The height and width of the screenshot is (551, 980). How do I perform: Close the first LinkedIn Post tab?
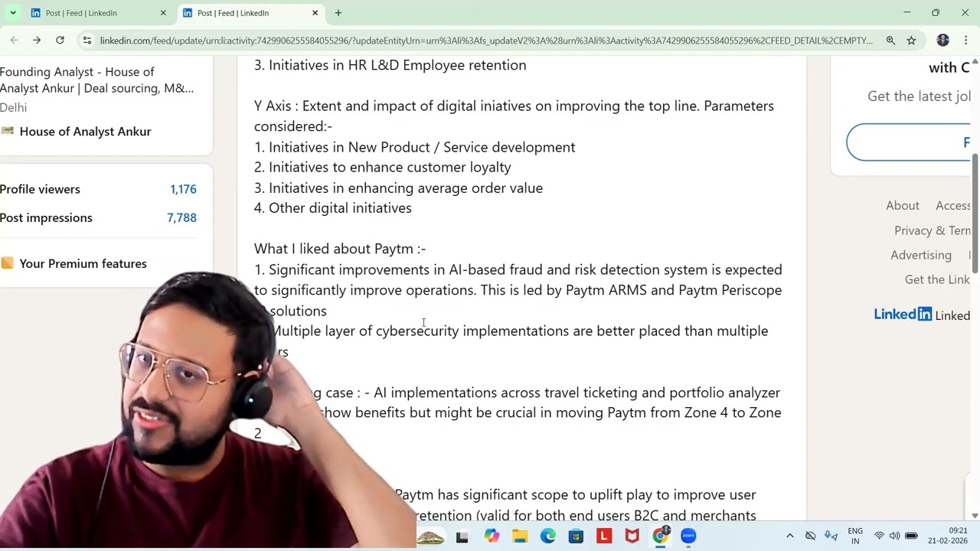point(163,13)
